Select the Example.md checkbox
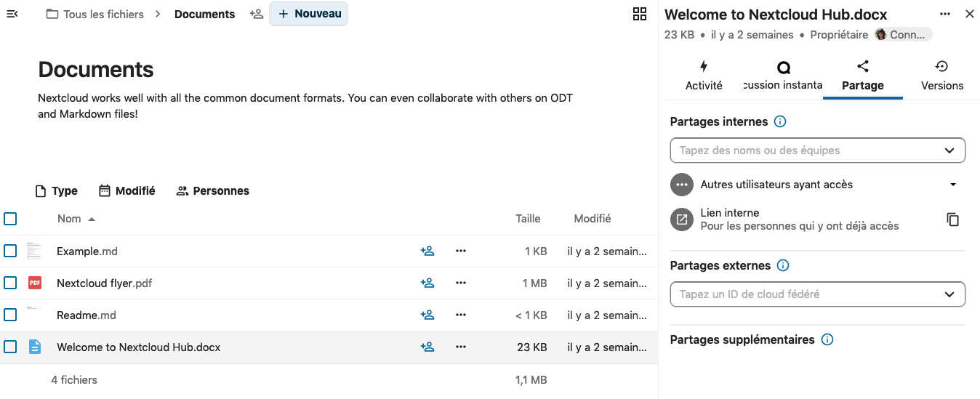This screenshot has width=980, height=399. (x=10, y=251)
